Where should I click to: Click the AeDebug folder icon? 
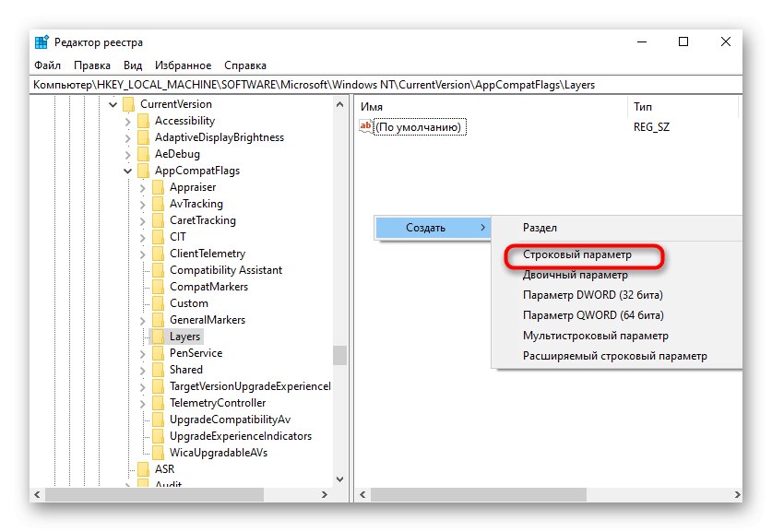pos(143,154)
